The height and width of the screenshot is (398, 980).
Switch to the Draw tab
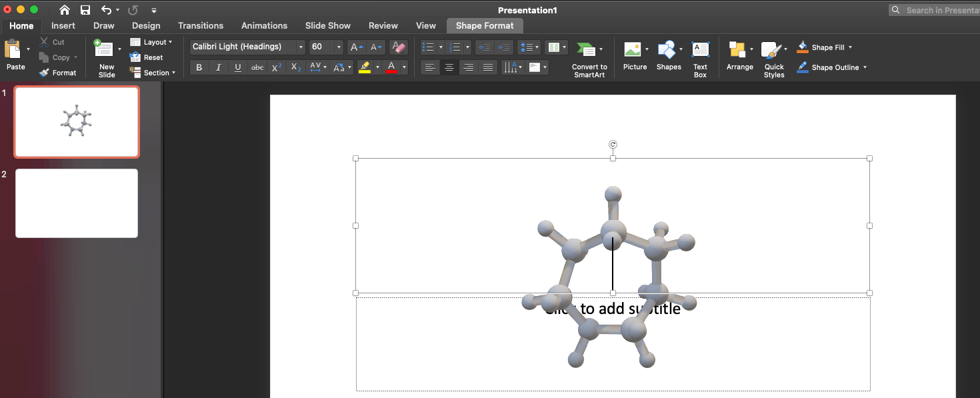point(104,25)
